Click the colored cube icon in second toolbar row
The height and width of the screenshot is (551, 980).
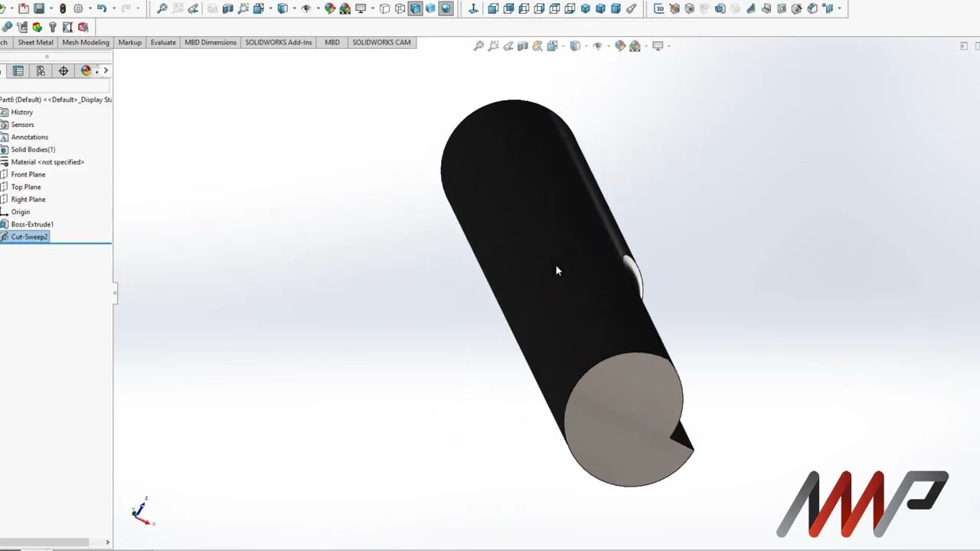click(x=37, y=27)
